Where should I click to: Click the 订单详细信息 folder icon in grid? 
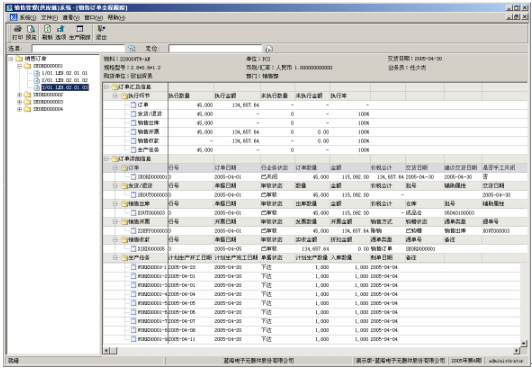pyautogui.click(x=115, y=159)
